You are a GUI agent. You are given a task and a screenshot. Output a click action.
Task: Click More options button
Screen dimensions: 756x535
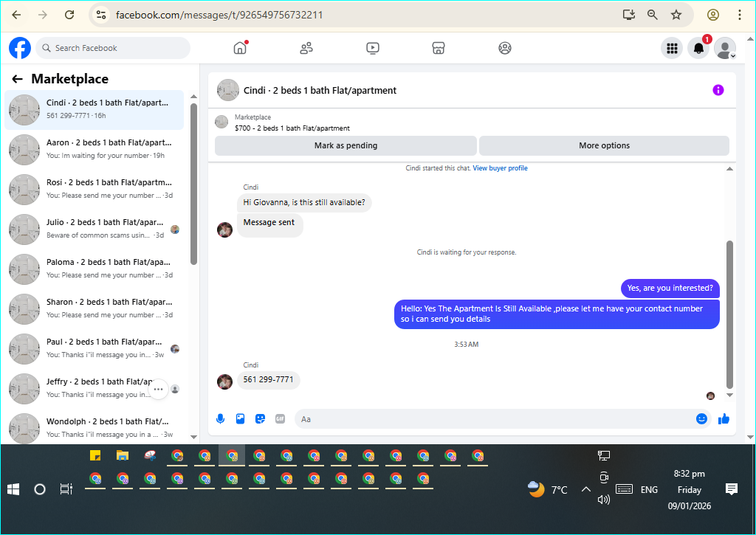tap(604, 145)
